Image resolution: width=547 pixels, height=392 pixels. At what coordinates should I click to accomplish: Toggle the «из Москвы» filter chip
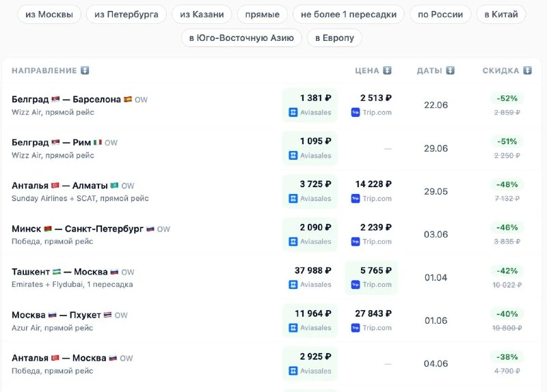click(x=49, y=14)
